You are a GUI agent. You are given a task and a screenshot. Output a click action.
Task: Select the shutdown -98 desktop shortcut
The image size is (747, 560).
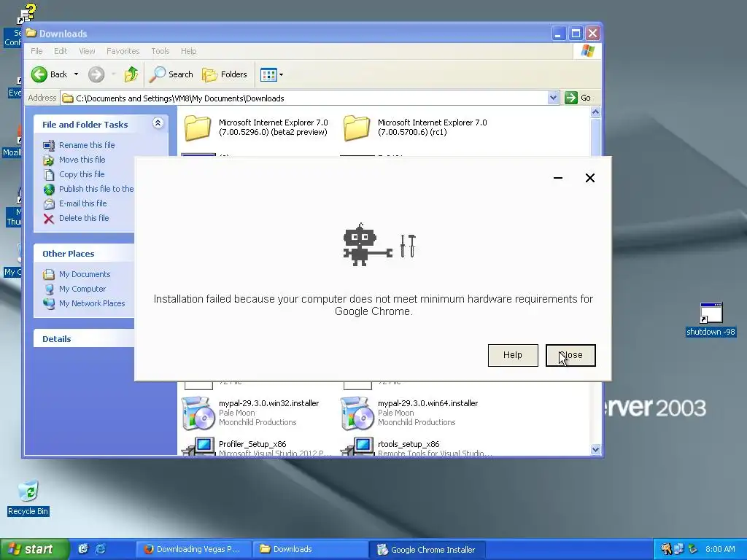coord(711,319)
